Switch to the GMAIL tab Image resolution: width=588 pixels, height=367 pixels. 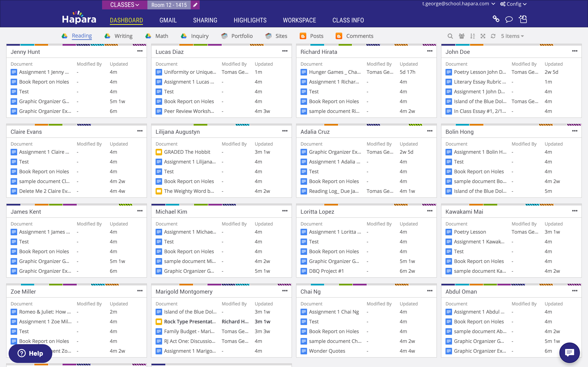pyautogui.click(x=168, y=20)
